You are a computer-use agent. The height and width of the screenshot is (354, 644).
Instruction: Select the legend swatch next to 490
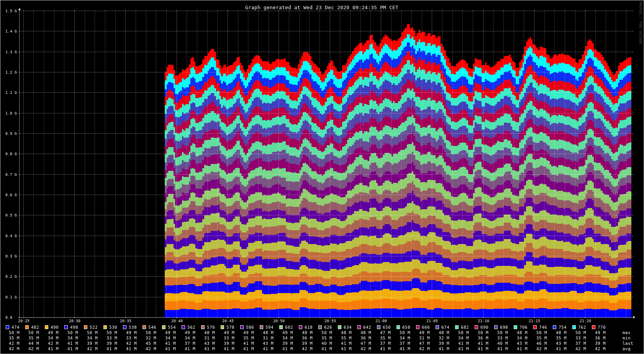(46, 327)
